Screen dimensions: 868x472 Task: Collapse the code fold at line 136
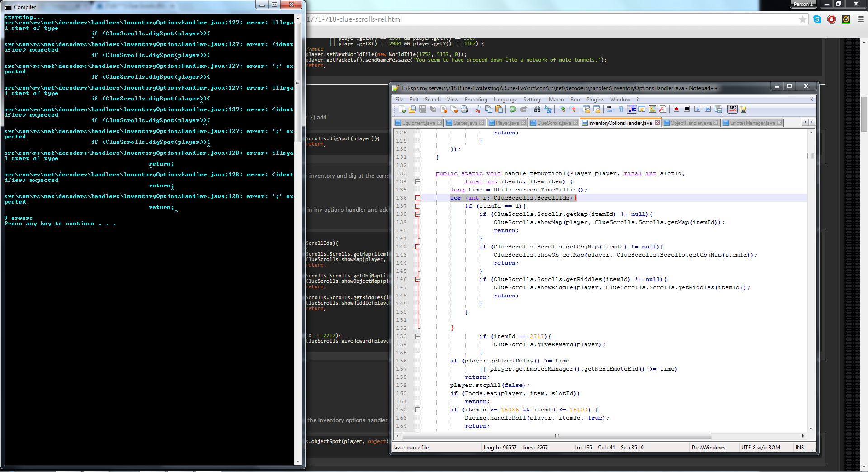[x=418, y=198]
